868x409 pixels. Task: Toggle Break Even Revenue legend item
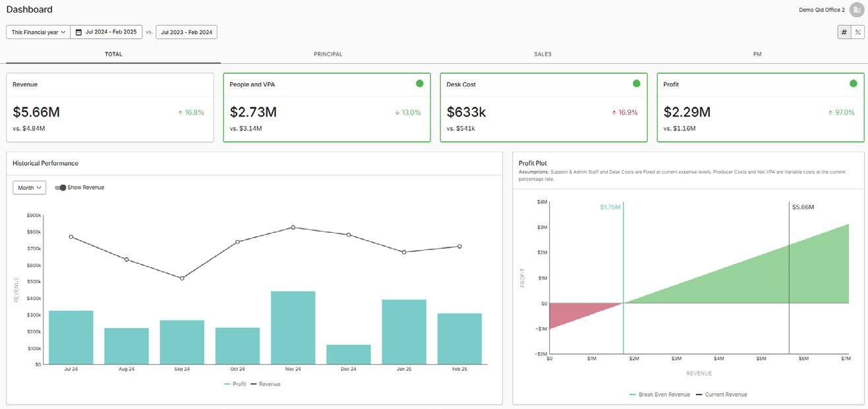[660, 394]
